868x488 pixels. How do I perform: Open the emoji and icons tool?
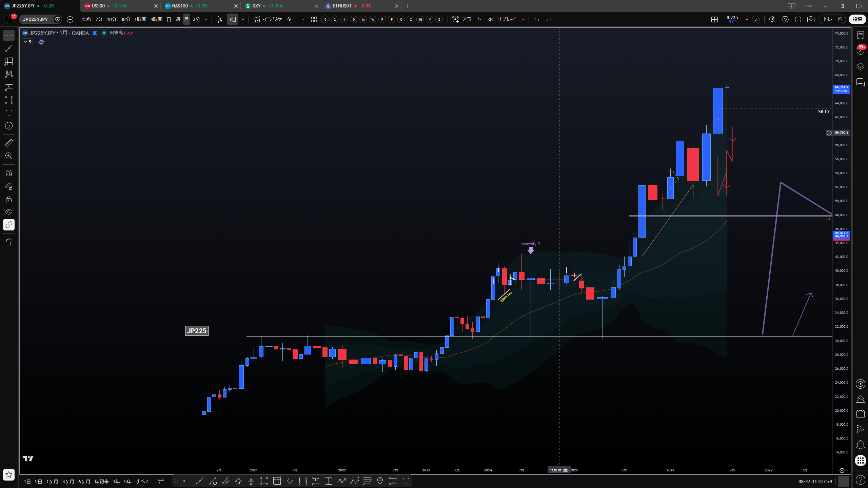click(x=9, y=126)
